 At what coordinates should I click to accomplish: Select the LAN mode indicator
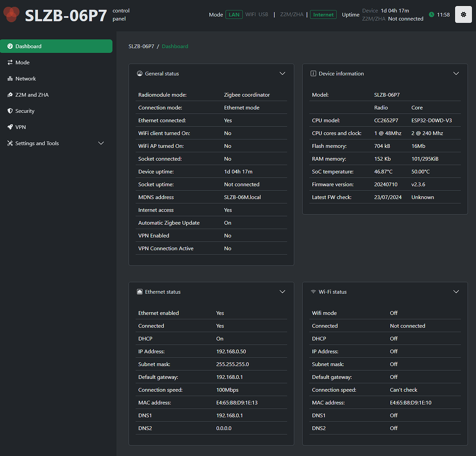[234, 14]
